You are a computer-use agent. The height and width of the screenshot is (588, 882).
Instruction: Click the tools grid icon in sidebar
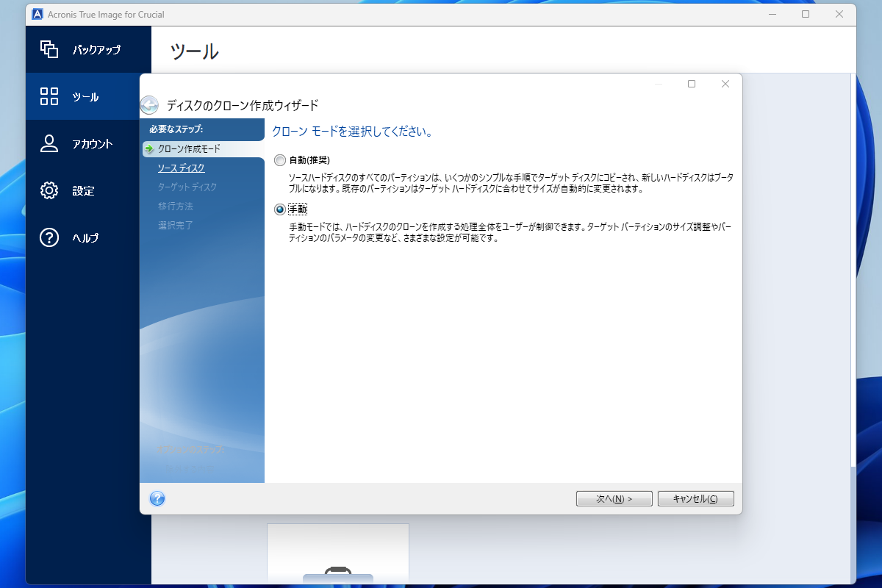coord(49,96)
